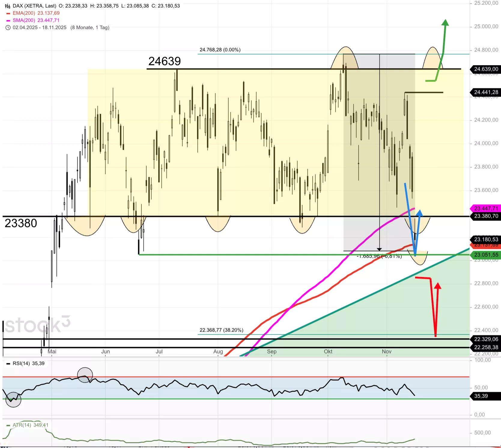
Task: Click the blue arrow head at the 23380 line
Action: click(419, 213)
